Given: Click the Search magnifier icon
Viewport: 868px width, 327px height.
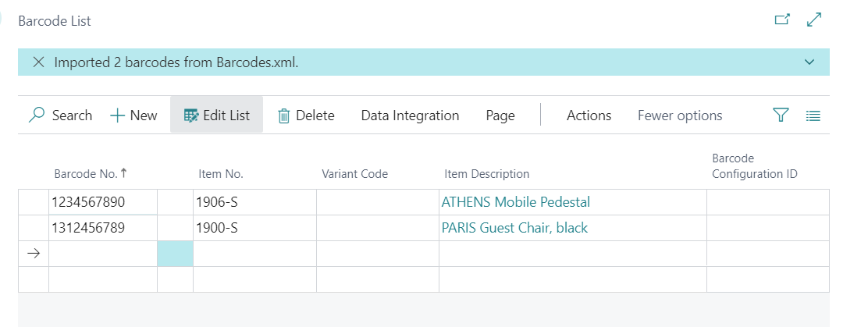Looking at the screenshot, I should [x=37, y=116].
